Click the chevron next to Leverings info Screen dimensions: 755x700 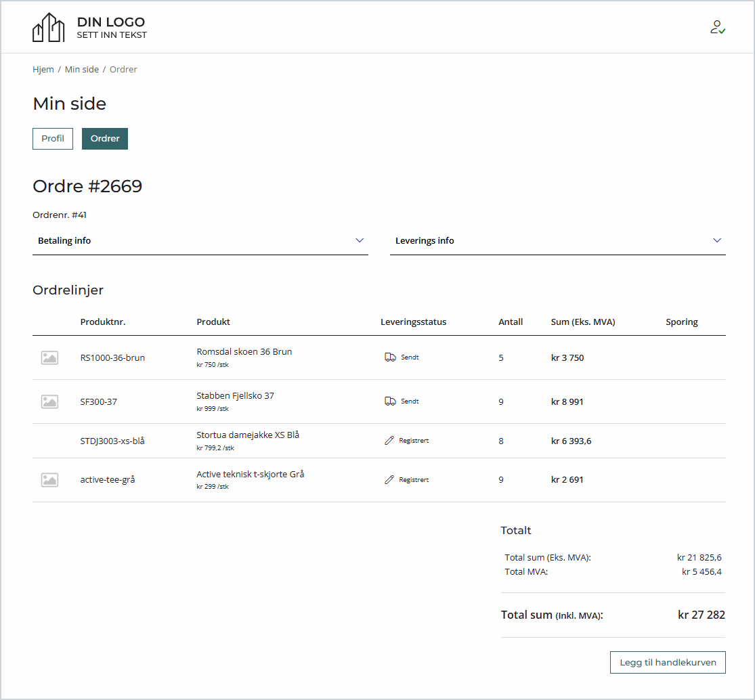[x=717, y=241]
